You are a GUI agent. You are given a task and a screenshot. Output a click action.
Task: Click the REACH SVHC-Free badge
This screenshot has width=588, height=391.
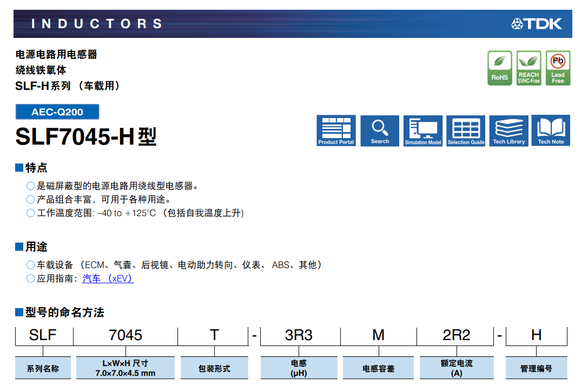[528, 68]
